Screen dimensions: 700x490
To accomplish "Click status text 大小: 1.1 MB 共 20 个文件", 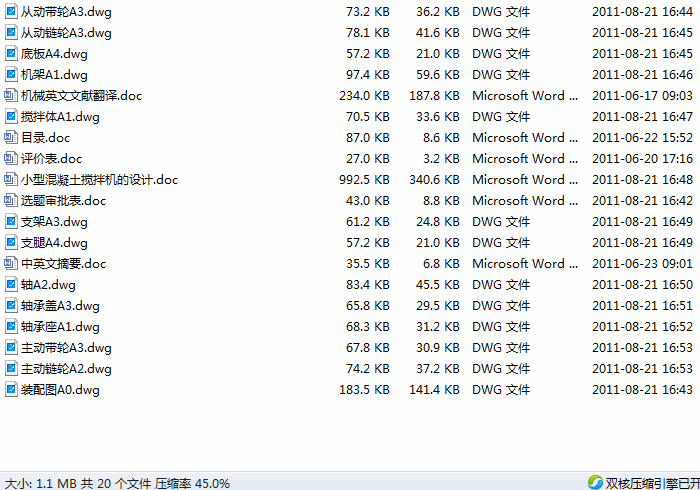I will (78, 483).
